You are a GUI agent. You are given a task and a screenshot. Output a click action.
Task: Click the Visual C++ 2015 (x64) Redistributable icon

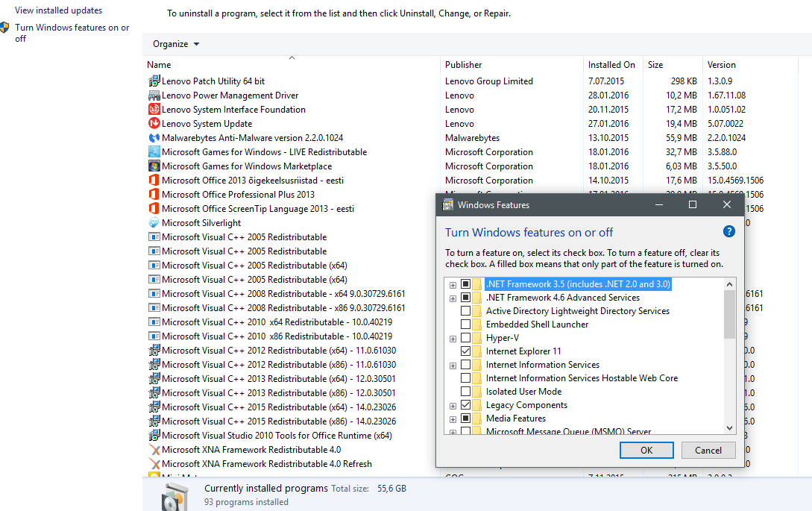(x=154, y=407)
